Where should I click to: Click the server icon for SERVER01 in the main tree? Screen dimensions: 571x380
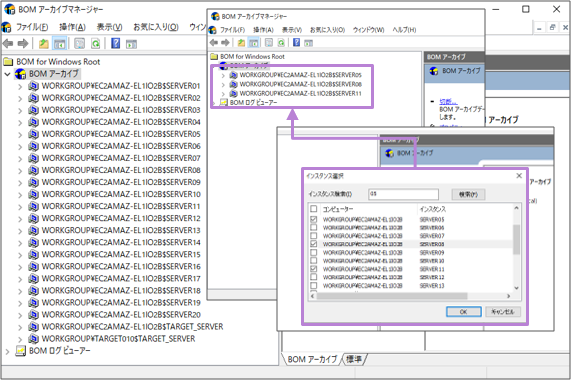[x=34, y=86]
